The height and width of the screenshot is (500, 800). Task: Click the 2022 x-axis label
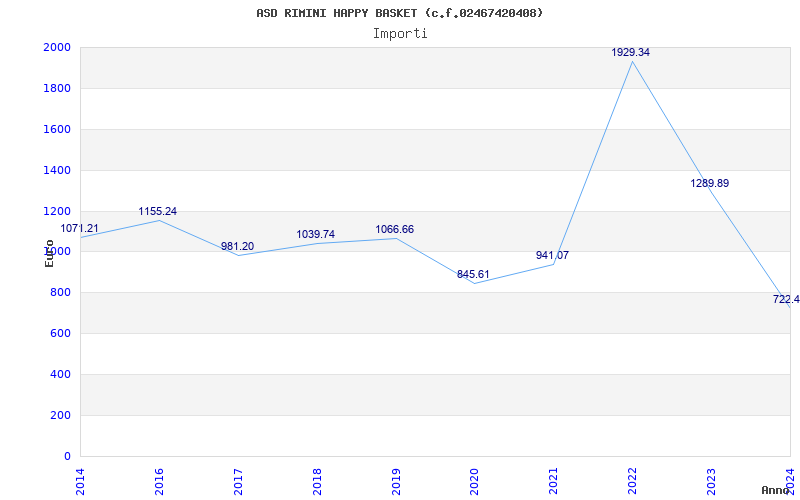(x=632, y=481)
